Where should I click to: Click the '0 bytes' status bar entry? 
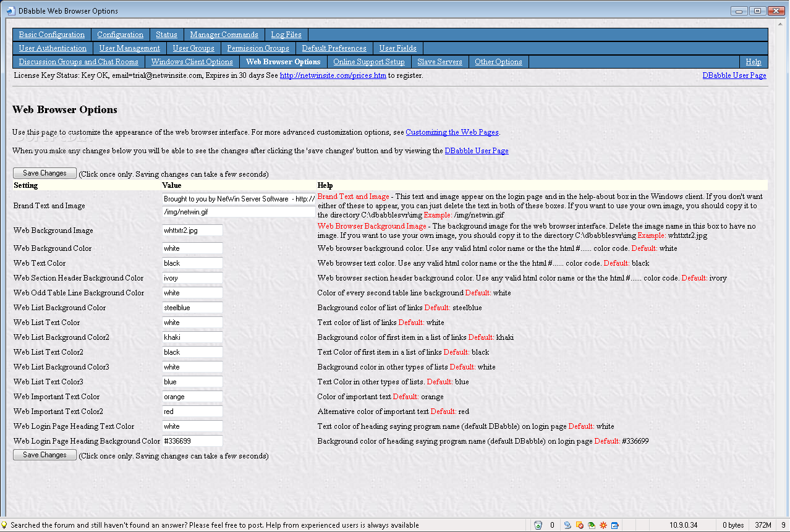coord(733,525)
